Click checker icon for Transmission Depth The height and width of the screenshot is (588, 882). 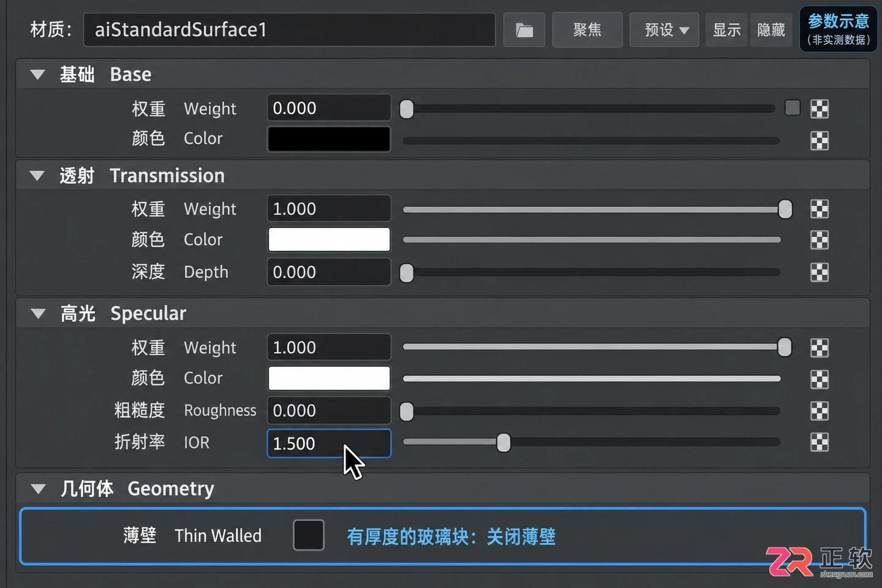pos(820,272)
